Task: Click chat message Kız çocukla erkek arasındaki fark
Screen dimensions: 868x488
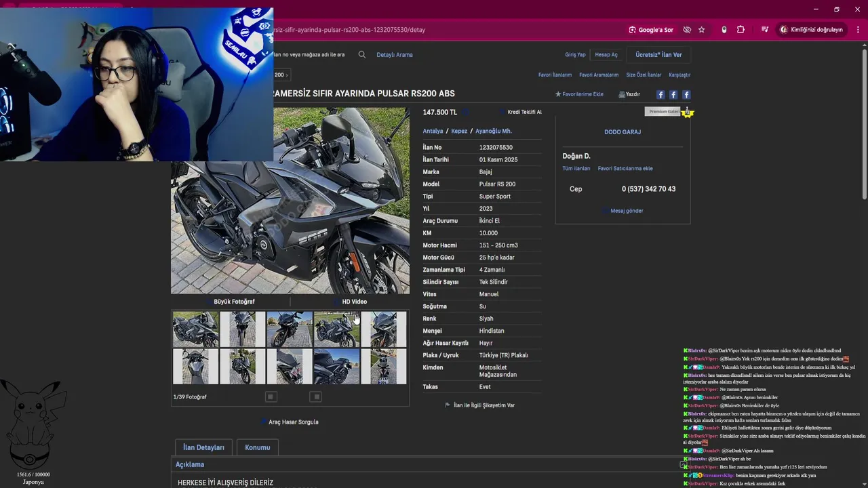Action: [x=753, y=483]
